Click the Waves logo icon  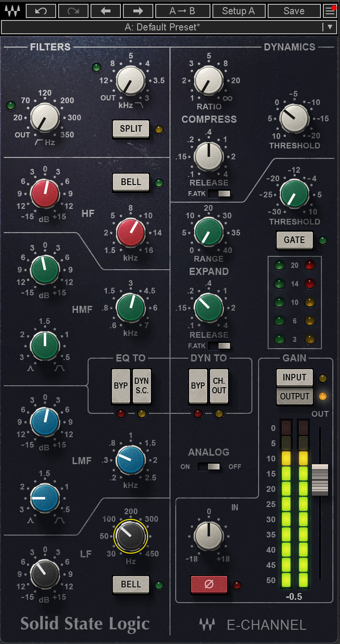(11, 10)
